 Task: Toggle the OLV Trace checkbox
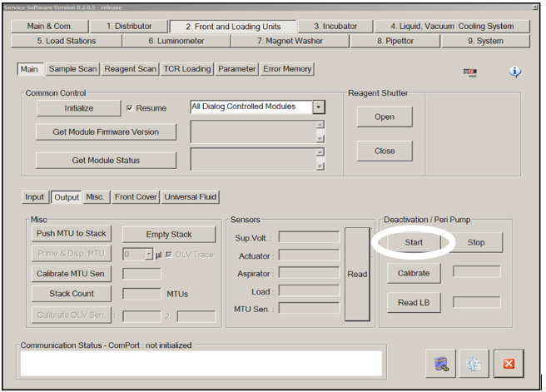click(x=170, y=254)
